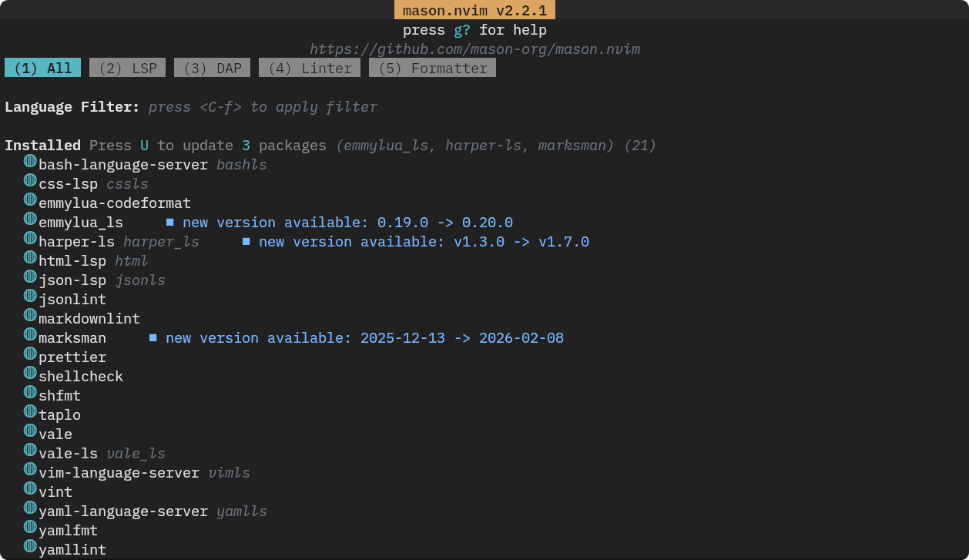Switch to the (2) LSP tab
Viewport: 969px width, 560px height.
click(x=127, y=69)
